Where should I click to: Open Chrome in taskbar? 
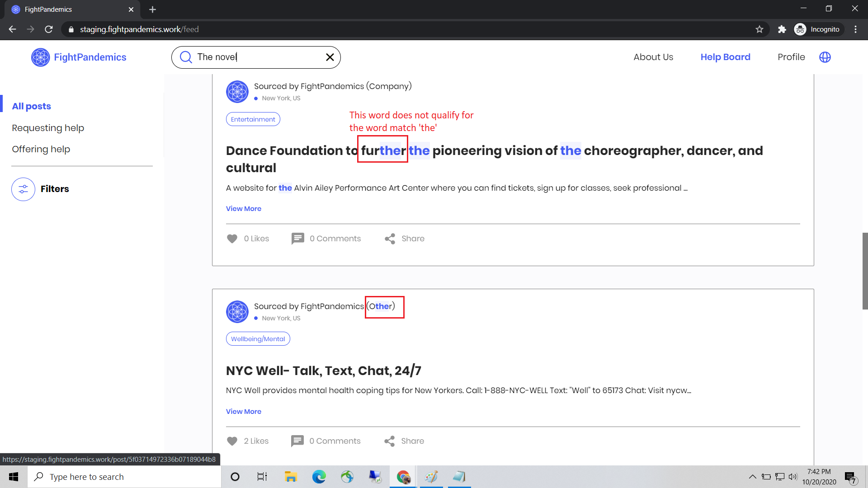click(403, 477)
